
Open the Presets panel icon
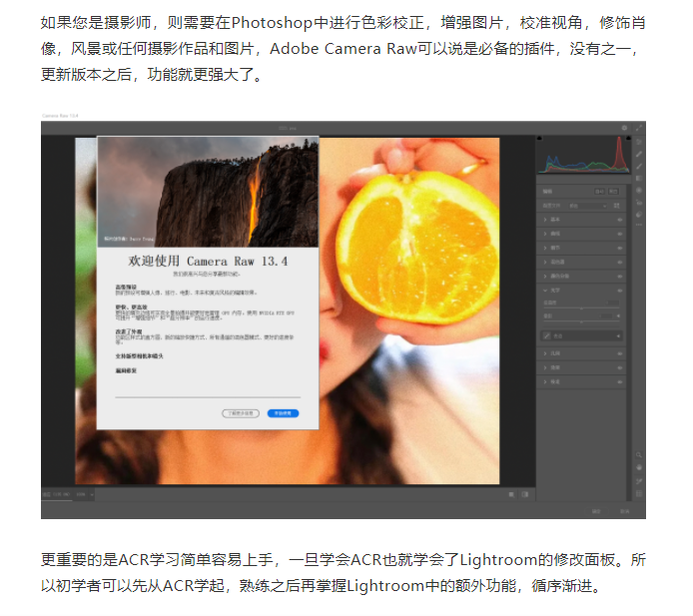coord(639,215)
